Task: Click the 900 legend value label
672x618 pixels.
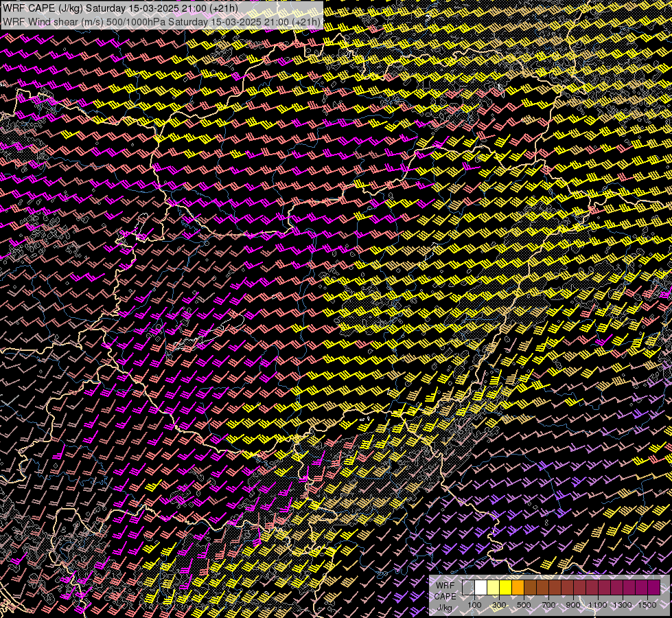Action: 573,605
